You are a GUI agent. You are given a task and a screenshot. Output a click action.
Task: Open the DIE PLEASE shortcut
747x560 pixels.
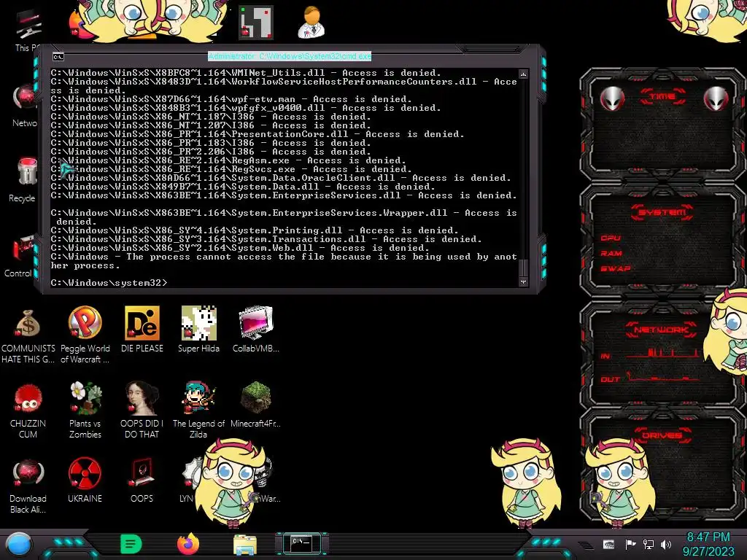point(142,330)
